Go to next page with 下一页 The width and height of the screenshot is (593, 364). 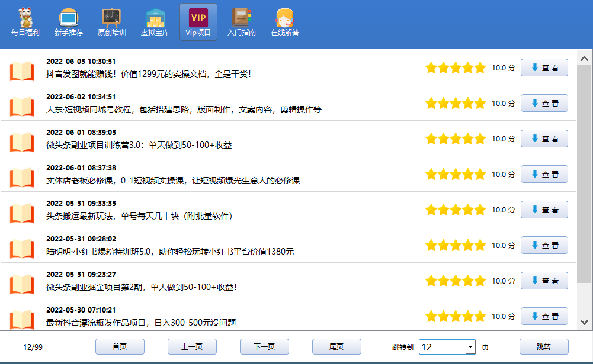(x=264, y=347)
